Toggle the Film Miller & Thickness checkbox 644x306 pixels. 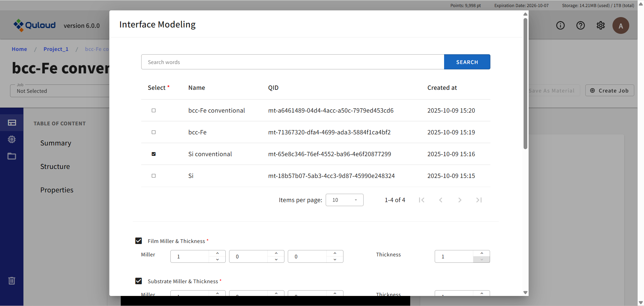[x=139, y=241]
